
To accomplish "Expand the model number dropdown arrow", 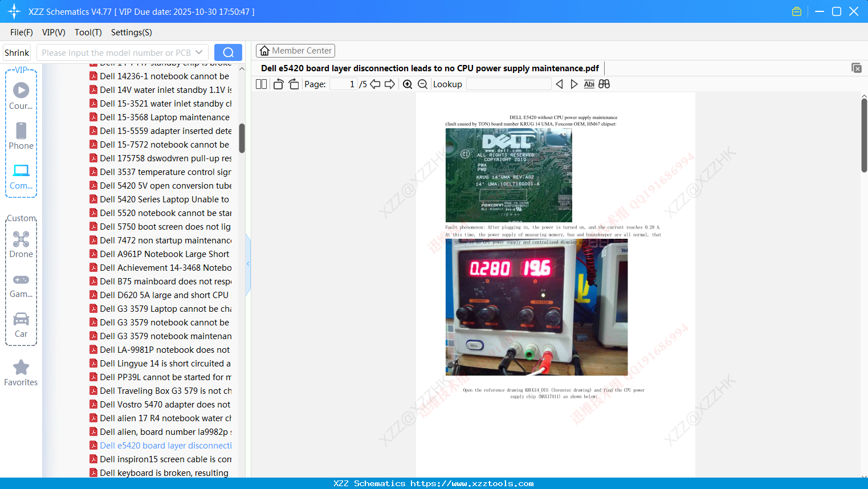I will tap(199, 52).
